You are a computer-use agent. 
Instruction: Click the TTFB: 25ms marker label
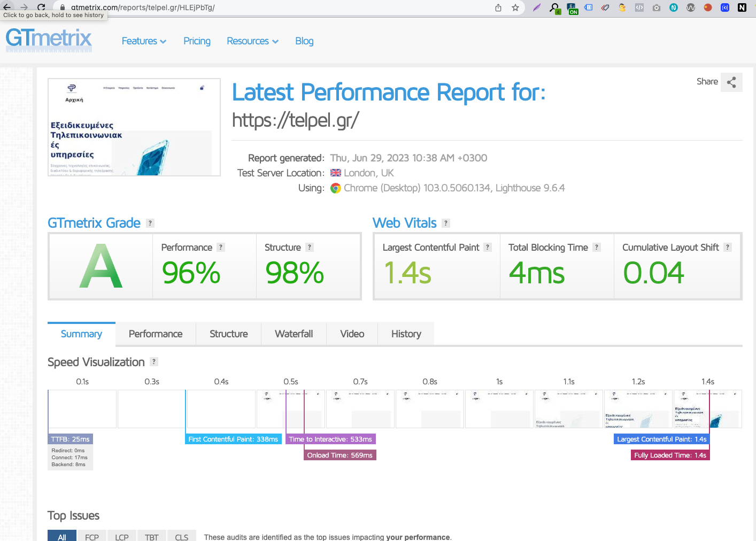(71, 439)
